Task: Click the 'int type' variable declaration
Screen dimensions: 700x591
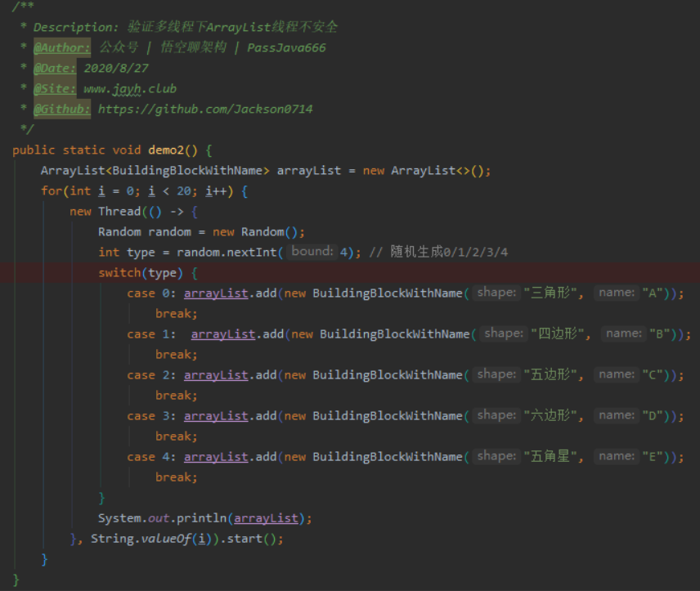Action: tap(126, 253)
